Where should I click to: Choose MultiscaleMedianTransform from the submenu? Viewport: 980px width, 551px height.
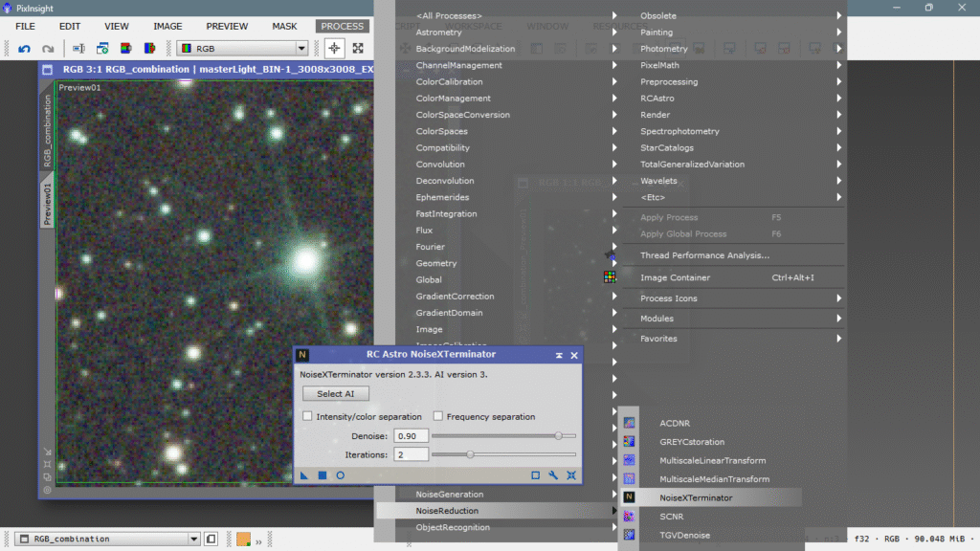712,479
